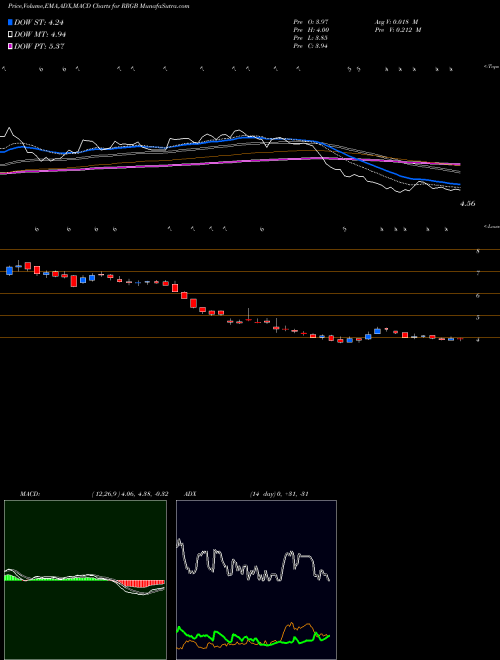The width and height of the screenshot is (500, 660).
Task: Select the 'DOW PT: 5.37' legend label
Action: tap(39, 46)
